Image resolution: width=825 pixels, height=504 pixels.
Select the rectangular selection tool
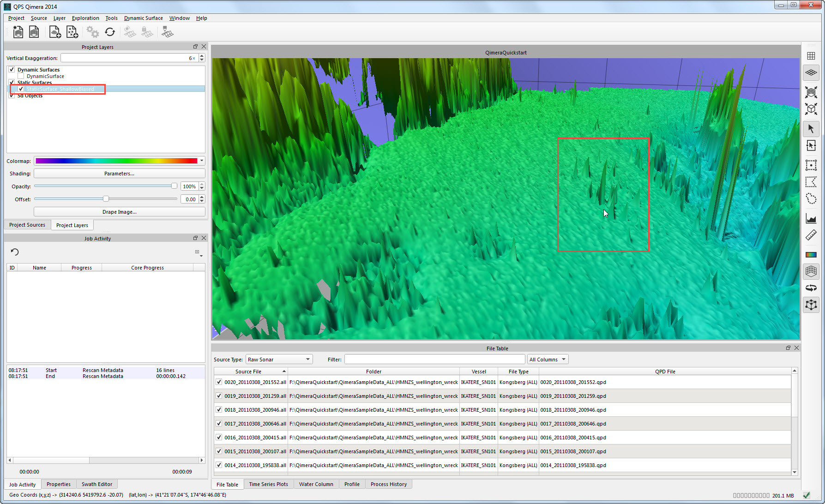(811, 165)
